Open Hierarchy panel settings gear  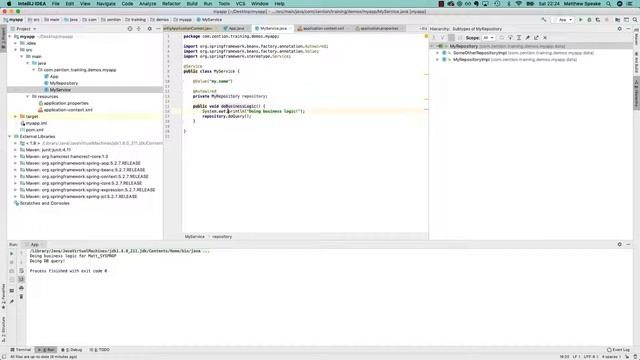tap(620, 29)
